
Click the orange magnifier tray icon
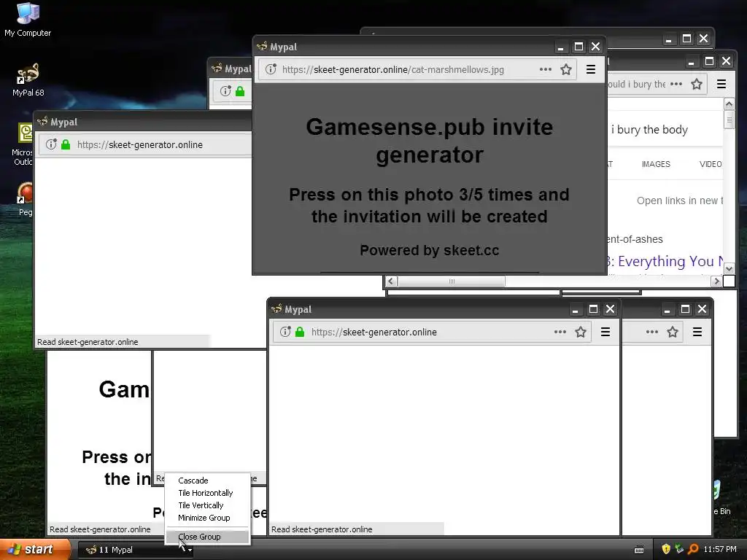point(693,549)
